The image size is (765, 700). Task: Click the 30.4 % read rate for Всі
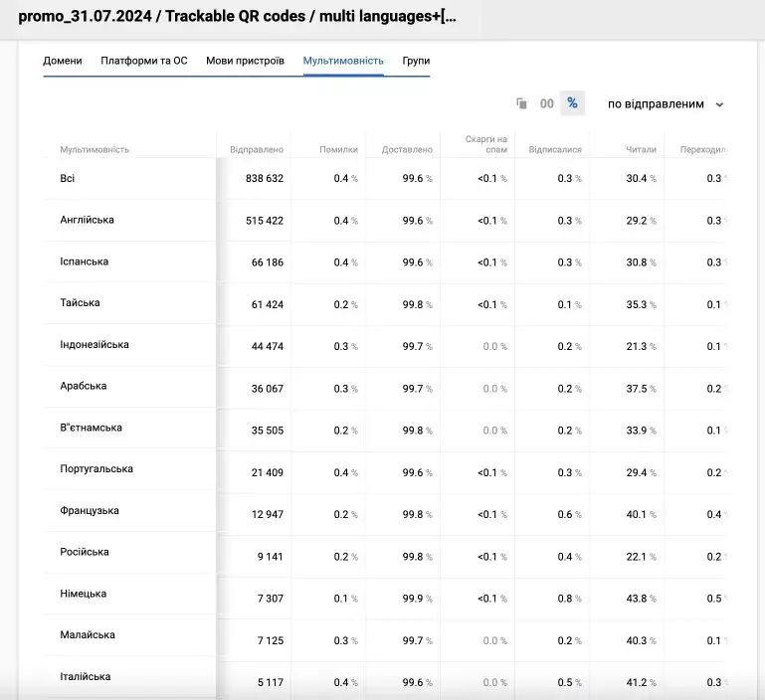[x=641, y=179]
